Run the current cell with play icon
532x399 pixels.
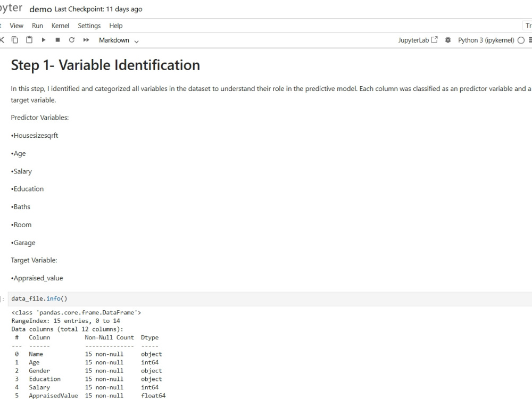[x=44, y=40]
